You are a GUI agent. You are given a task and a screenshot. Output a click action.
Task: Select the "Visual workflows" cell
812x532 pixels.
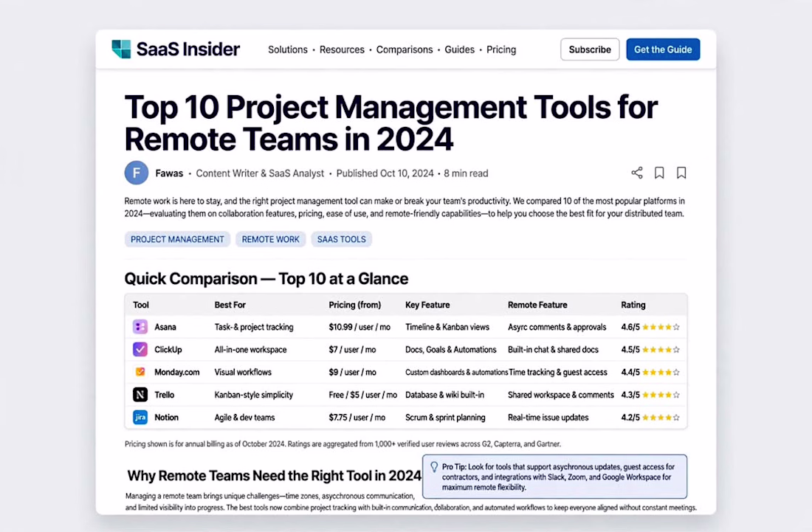243,372
